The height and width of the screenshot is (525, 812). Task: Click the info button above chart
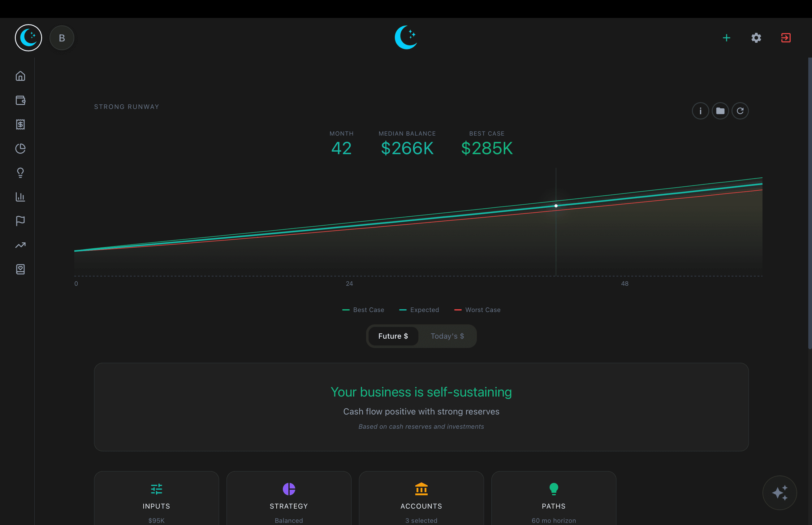(700, 111)
